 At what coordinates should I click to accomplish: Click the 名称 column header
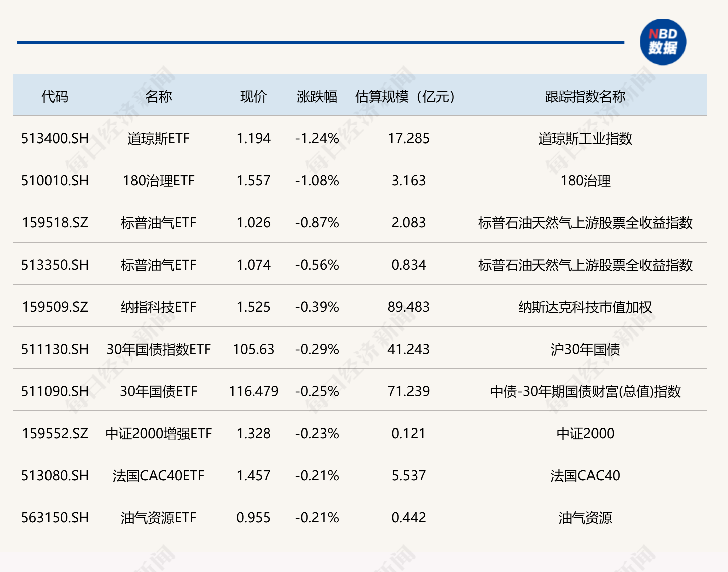158,96
